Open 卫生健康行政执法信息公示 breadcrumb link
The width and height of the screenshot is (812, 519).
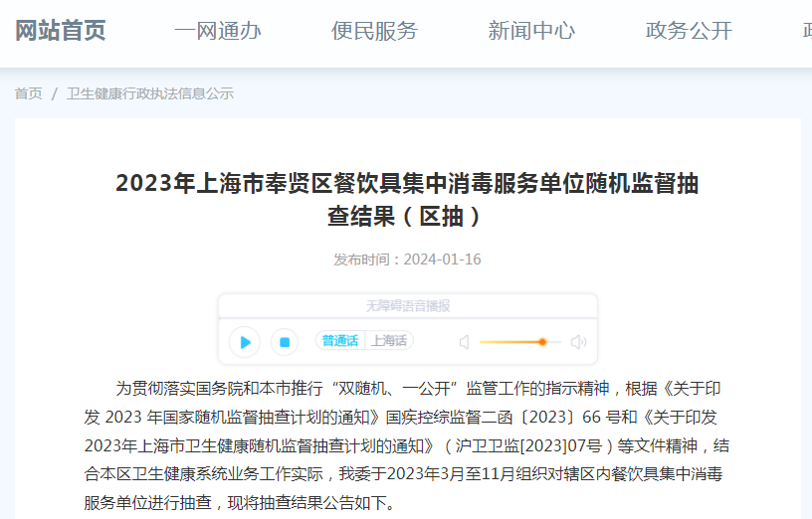[x=150, y=93]
